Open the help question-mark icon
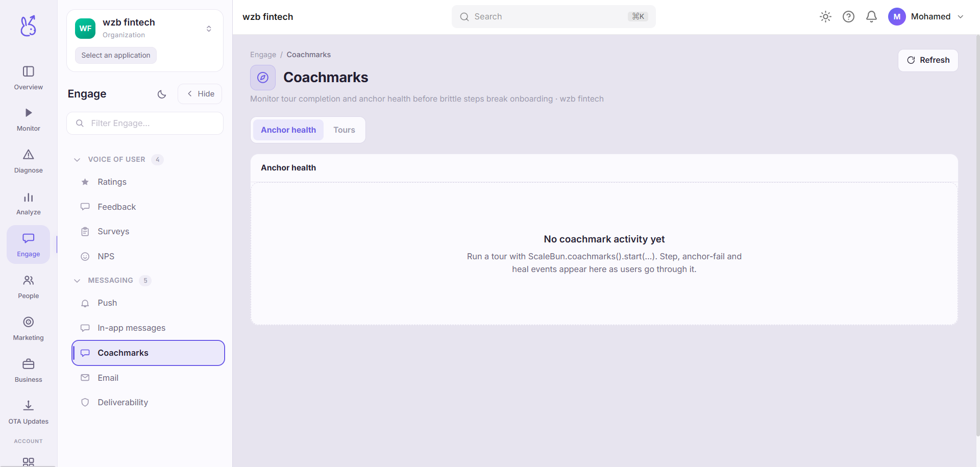 coord(848,17)
